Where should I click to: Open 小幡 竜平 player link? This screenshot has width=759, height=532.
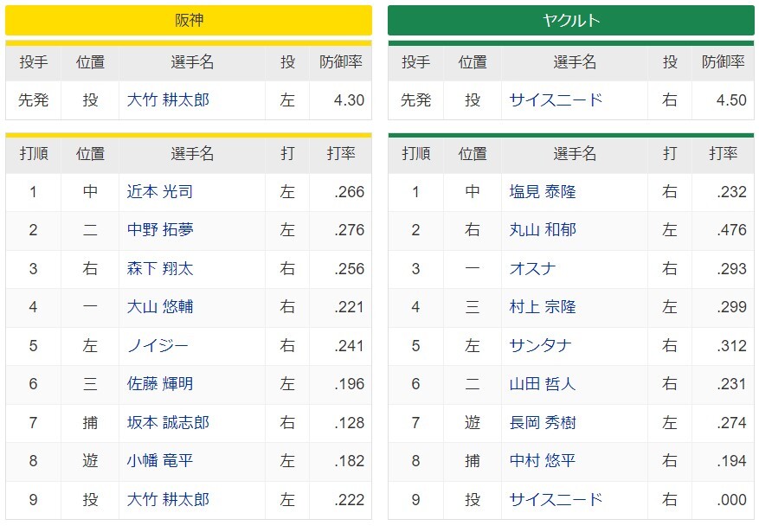(x=160, y=461)
